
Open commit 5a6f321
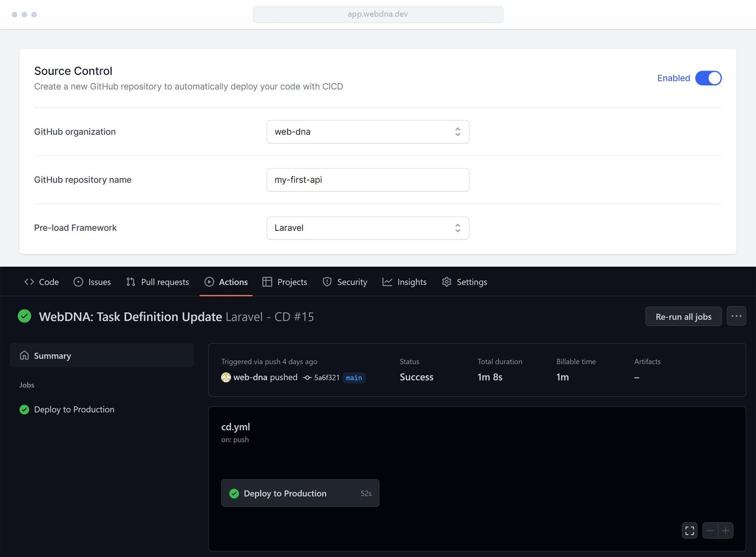pyautogui.click(x=326, y=377)
